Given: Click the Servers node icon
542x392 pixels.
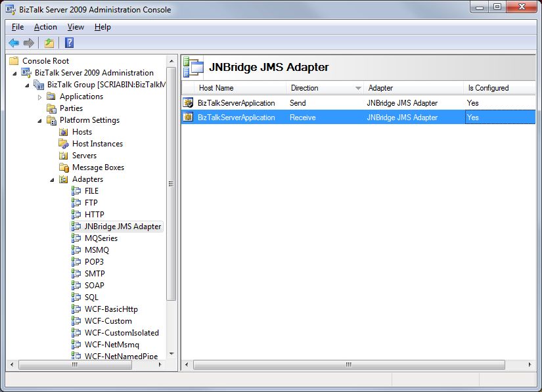Looking at the screenshot, I should tap(64, 156).
